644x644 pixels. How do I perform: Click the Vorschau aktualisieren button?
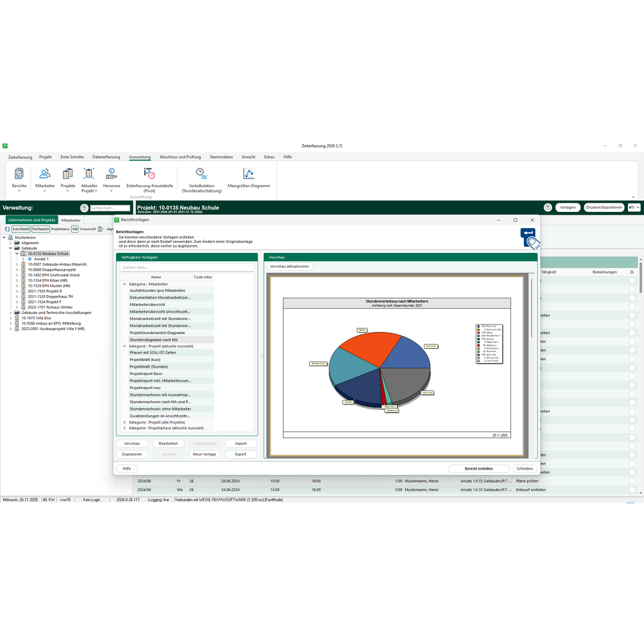290,266
